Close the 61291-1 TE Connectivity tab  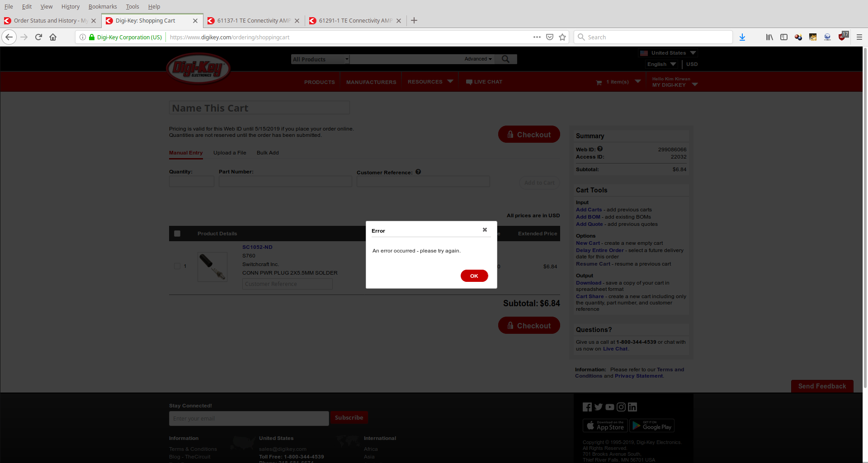click(x=399, y=21)
